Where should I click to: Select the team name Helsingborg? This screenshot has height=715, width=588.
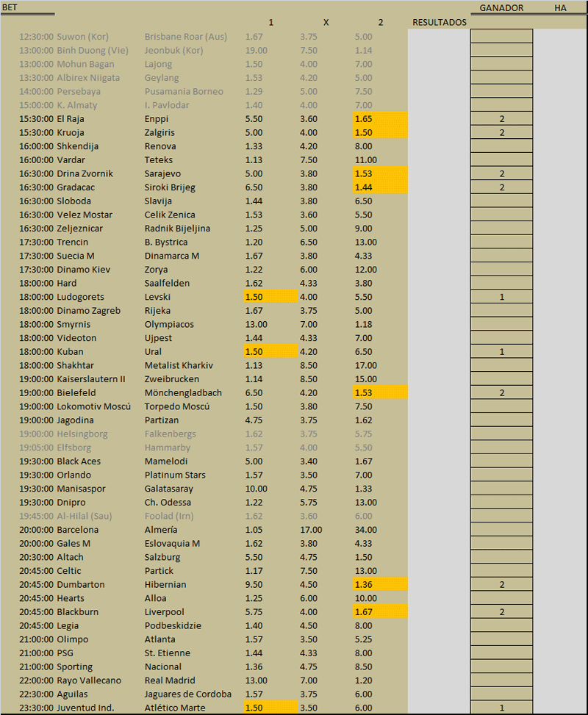[82, 434]
